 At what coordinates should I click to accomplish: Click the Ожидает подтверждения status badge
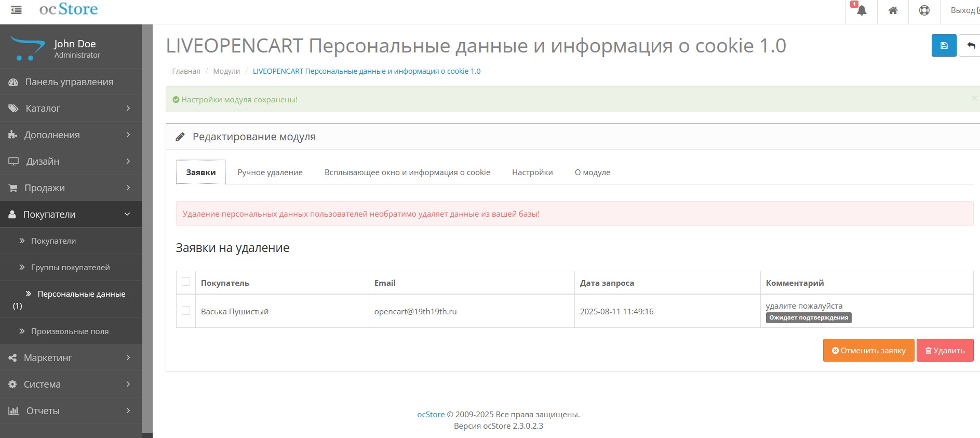[809, 317]
